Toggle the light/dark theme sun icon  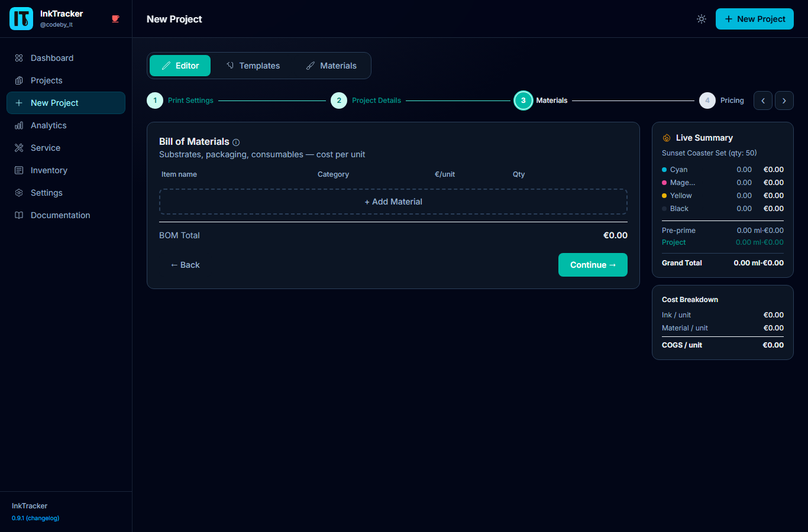[x=702, y=19]
